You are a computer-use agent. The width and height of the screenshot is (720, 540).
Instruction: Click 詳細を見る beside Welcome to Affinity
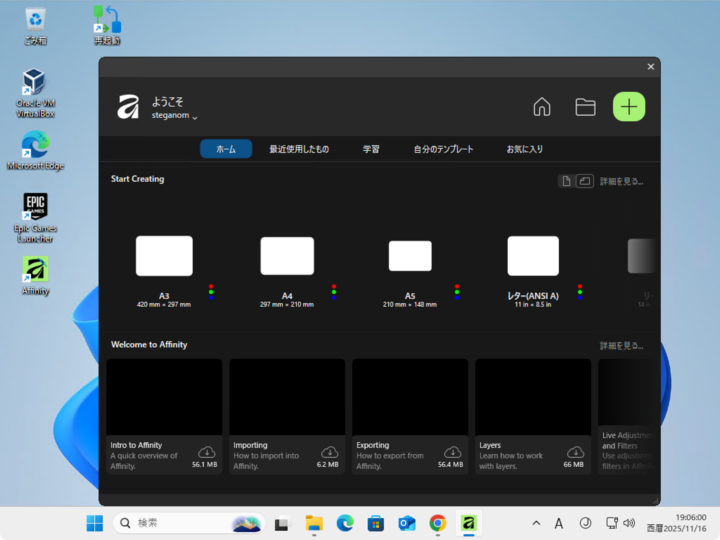(x=621, y=346)
